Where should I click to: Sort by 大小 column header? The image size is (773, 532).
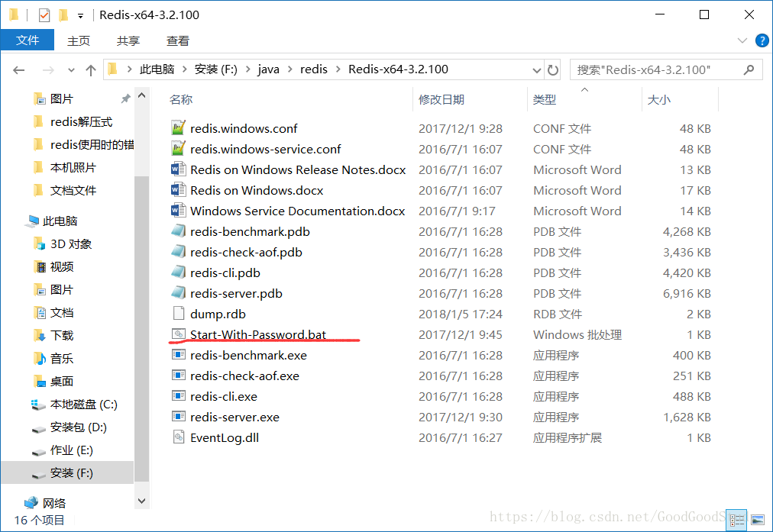point(681,99)
